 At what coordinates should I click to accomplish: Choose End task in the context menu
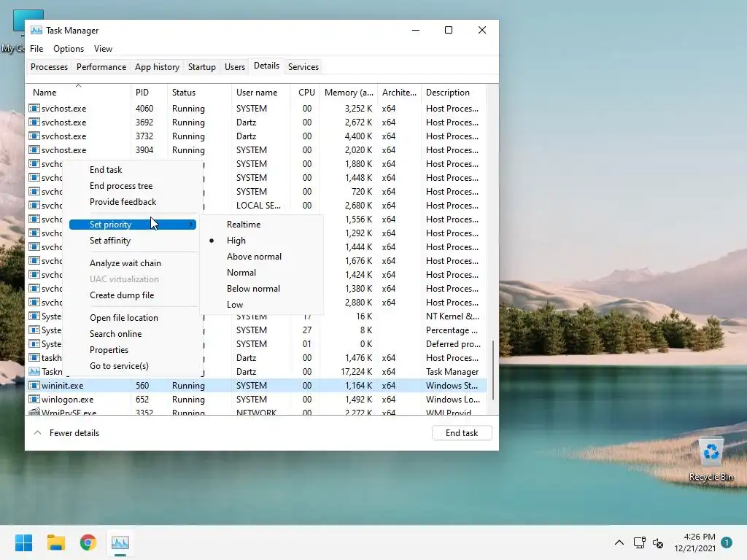coord(106,169)
